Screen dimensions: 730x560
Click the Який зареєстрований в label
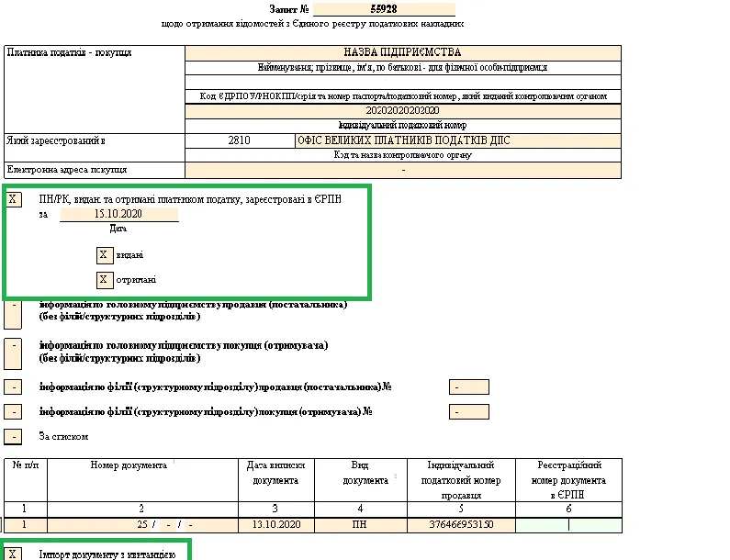[x=56, y=140]
